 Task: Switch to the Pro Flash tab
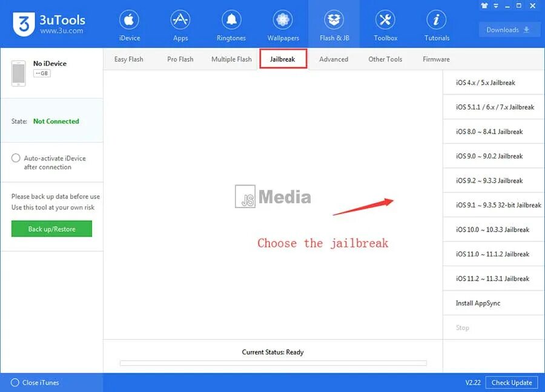click(180, 59)
